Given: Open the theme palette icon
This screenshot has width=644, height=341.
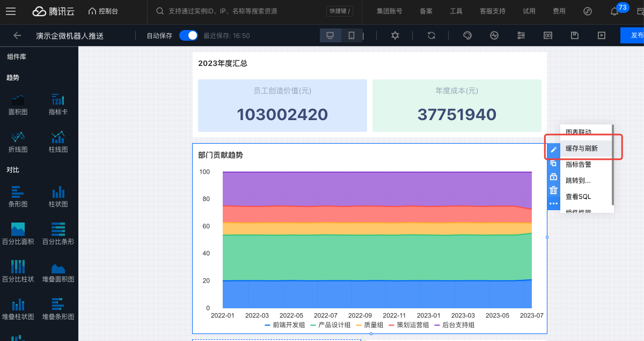Looking at the screenshot, I should pos(467,35).
